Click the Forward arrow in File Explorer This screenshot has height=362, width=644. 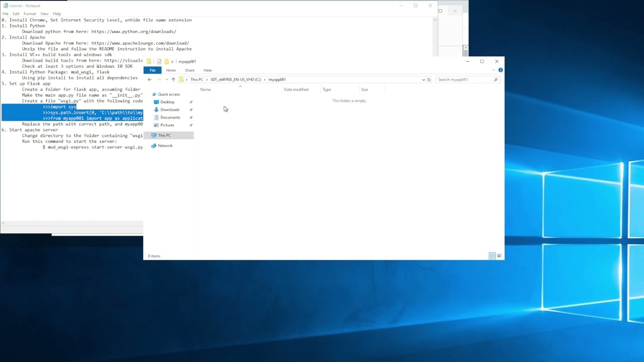159,79
